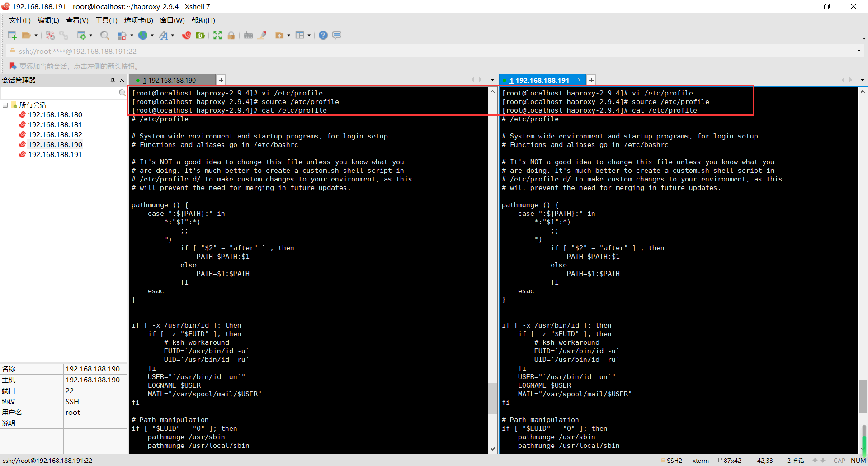Image resolution: width=868 pixels, height=466 pixels.
Task: Click the session manager search field
Action: coord(59,93)
